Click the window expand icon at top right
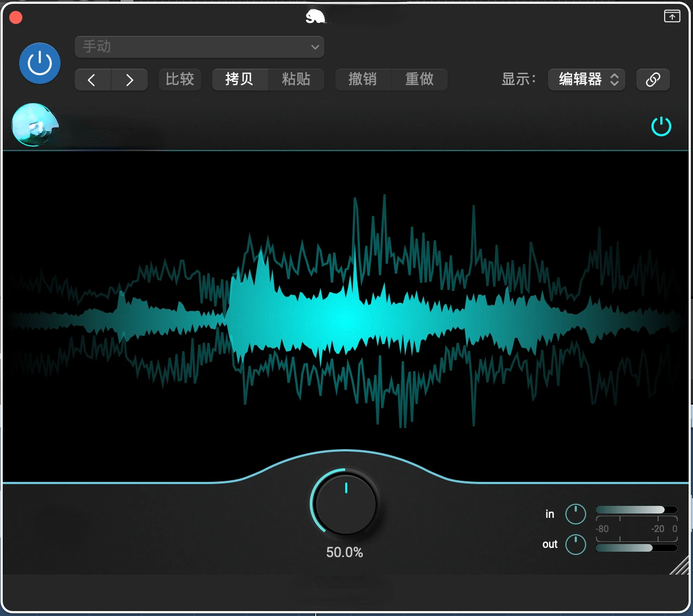This screenshot has width=693, height=616. click(672, 16)
